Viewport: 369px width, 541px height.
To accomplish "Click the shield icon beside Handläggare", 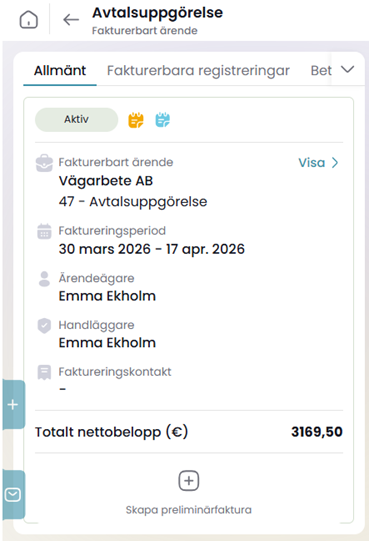I will 44,326.
